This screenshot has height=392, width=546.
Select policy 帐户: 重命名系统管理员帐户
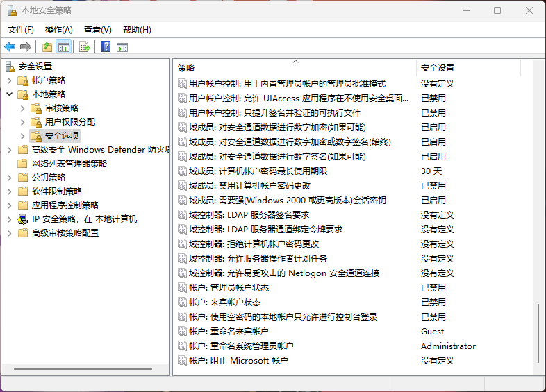pos(241,346)
